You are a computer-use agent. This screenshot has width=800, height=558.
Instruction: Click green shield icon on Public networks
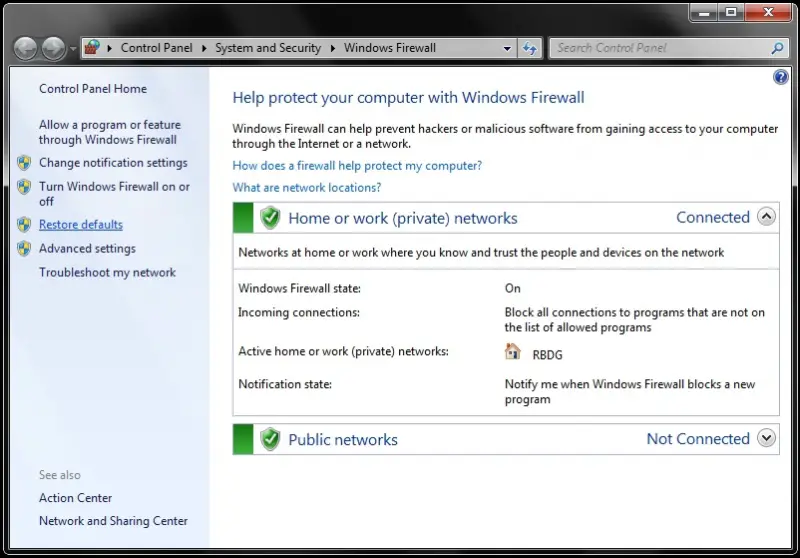click(270, 439)
